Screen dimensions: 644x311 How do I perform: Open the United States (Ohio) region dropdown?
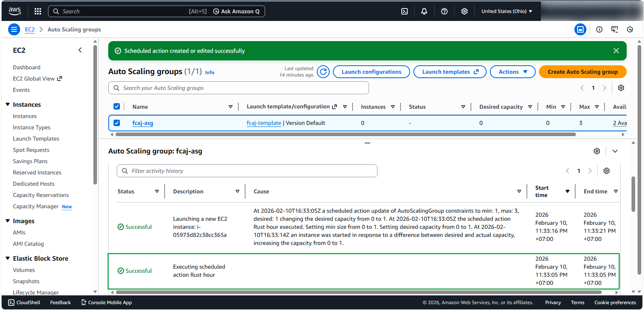pos(507,11)
